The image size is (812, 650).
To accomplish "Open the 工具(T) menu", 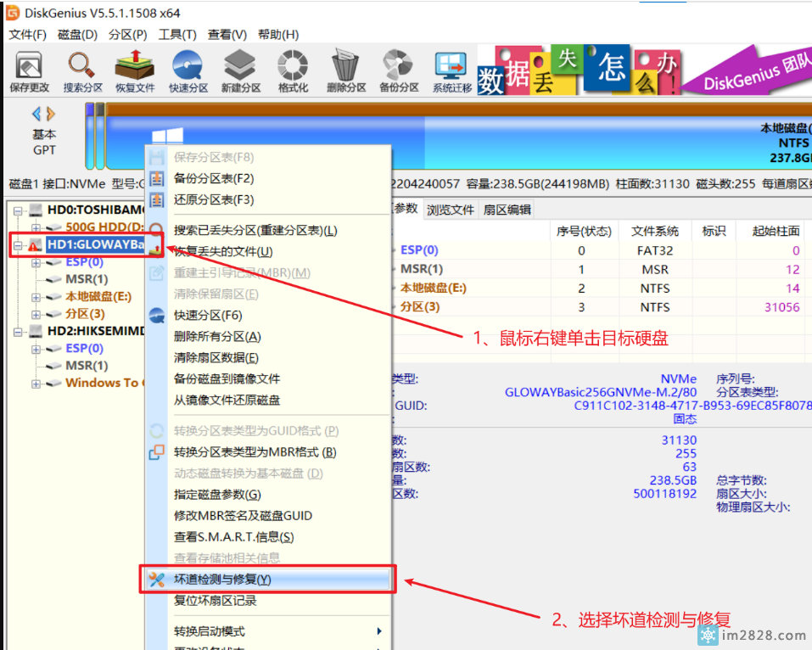I will tap(177, 35).
